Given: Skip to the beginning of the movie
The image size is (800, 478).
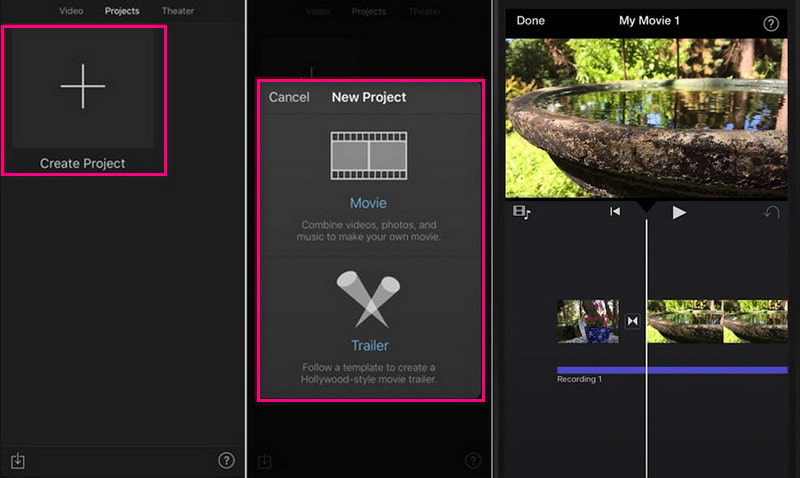Looking at the screenshot, I should coord(615,212).
